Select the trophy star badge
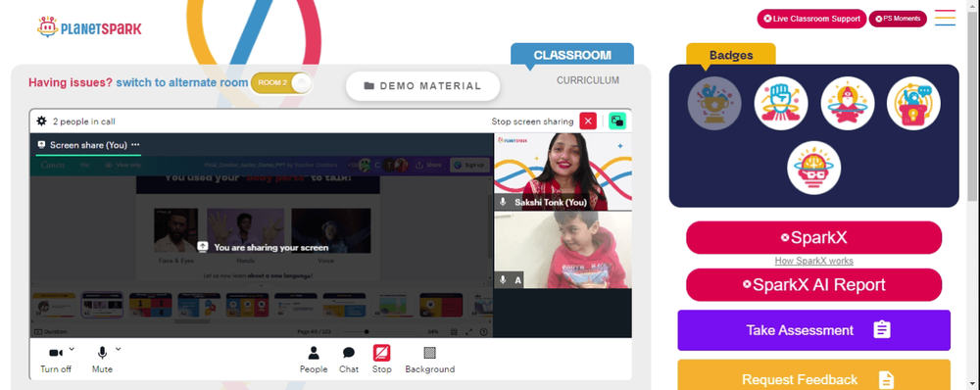 tap(714, 103)
